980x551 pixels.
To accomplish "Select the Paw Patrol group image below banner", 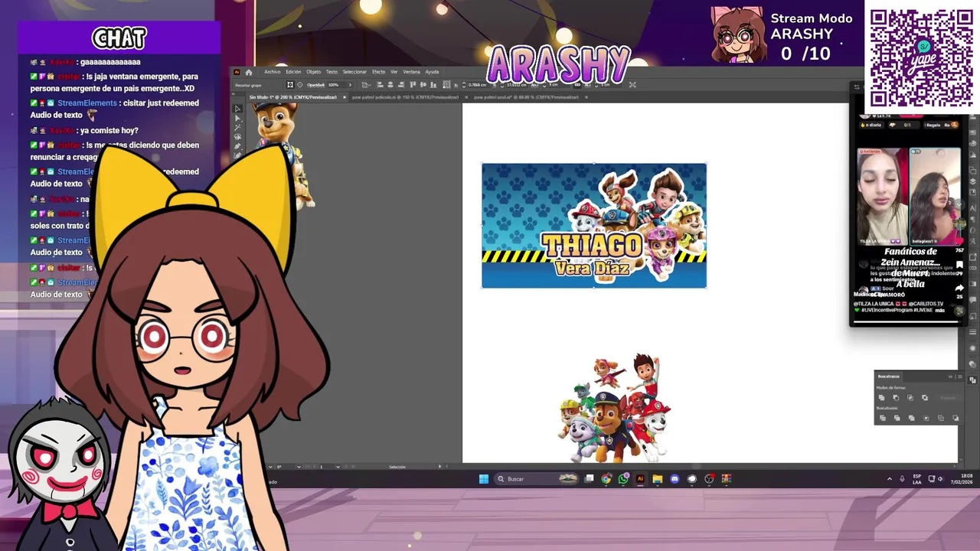I will click(614, 408).
